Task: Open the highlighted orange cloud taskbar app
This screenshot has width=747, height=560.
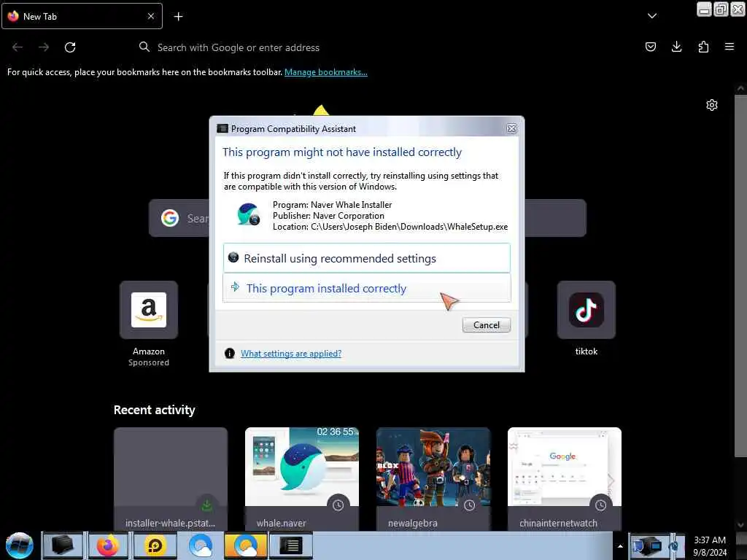Action: 246,545
